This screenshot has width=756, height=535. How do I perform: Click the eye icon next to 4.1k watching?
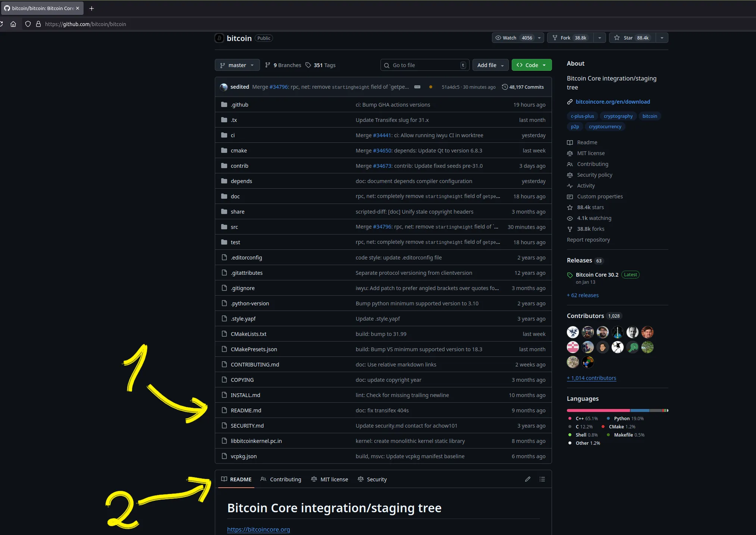pyautogui.click(x=570, y=218)
